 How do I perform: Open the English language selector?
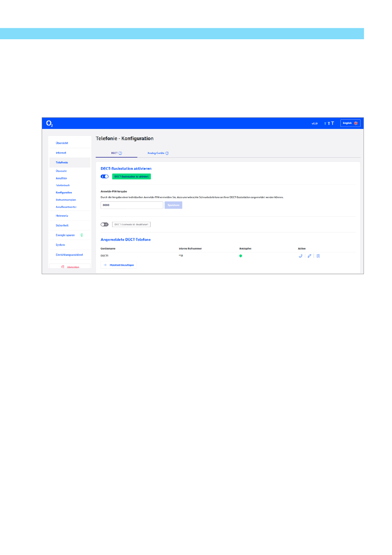pos(350,123)
